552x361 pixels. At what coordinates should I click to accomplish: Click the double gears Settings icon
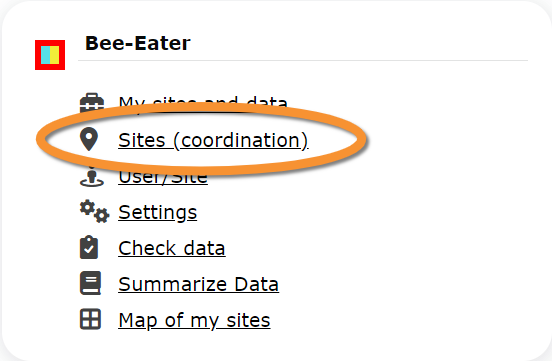coord(94,212)
